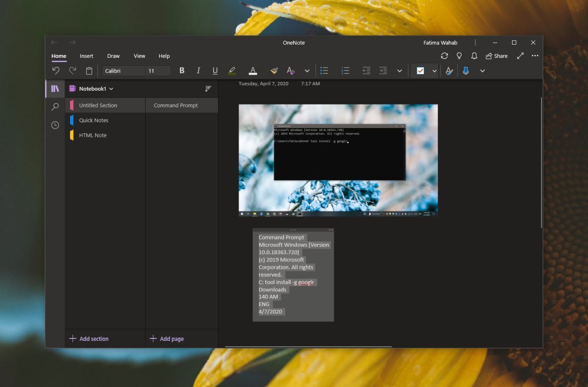Click the page time 7:17 AM
The width and height of the screenshot is (588, 387).
311,84
